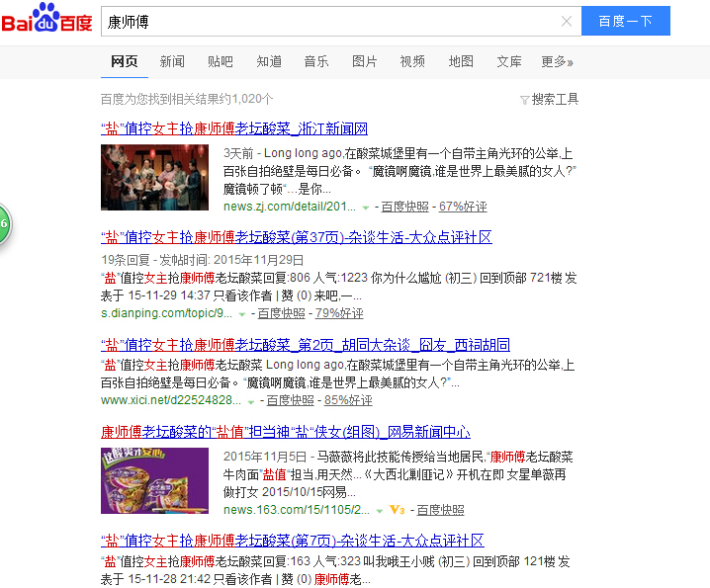Clear the search box with the X icon
Screen dimensions: 710x588
(x=566, y=22)
